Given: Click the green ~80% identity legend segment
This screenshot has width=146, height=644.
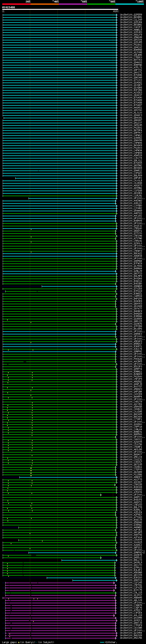Looking at the screenshot, I should pos(101,4).
